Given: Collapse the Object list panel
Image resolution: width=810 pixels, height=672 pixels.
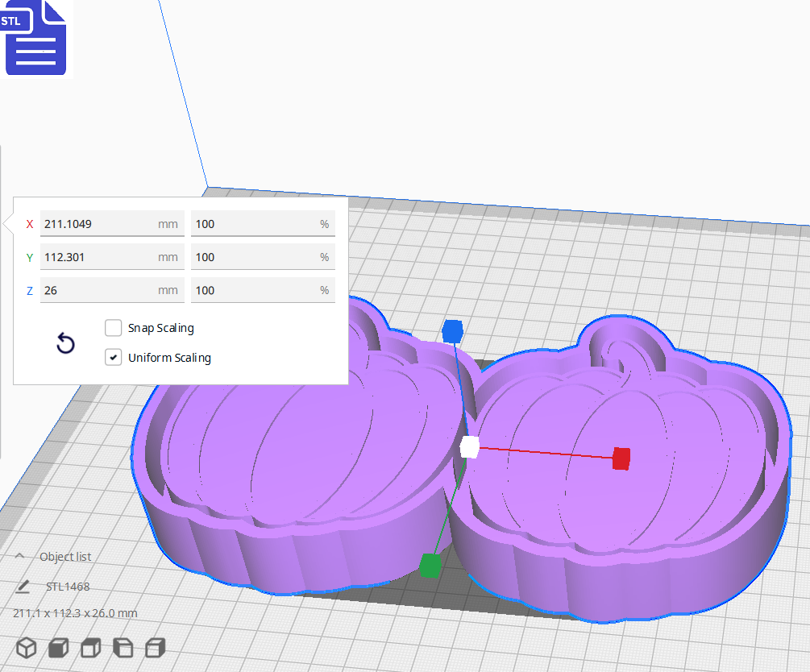Looking at the screenshot, I should tap(20, 556).
